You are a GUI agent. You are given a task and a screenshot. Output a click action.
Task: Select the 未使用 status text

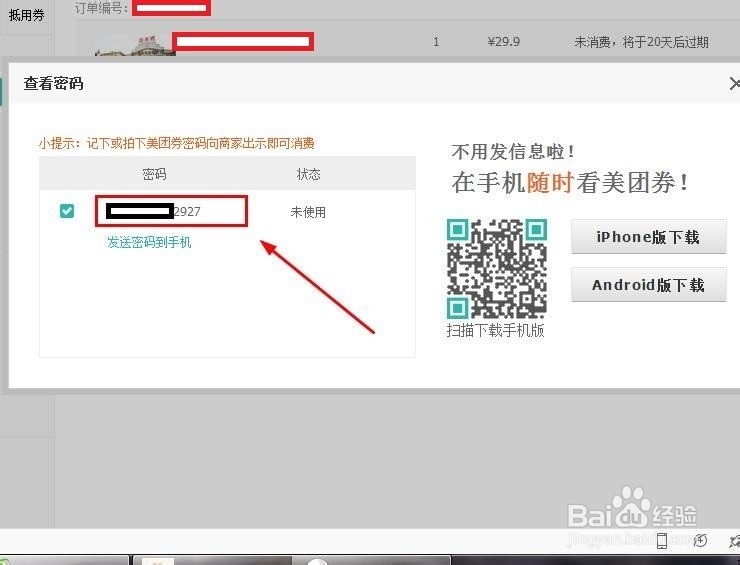308,212
